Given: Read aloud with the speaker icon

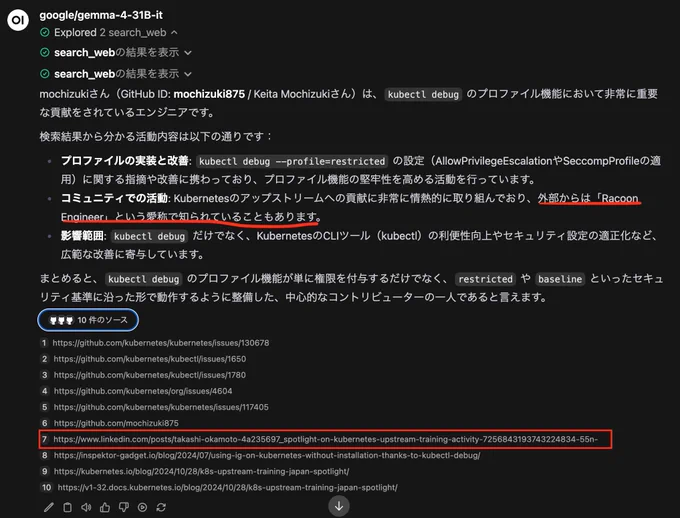Looking at the screenshot, I should click(x=86, y=507).
